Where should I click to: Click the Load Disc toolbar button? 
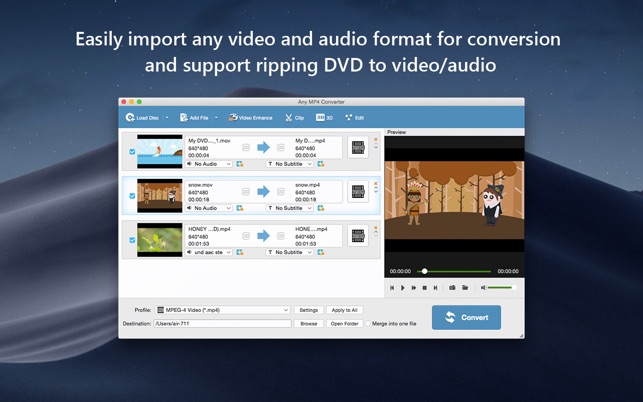point(142,118)
